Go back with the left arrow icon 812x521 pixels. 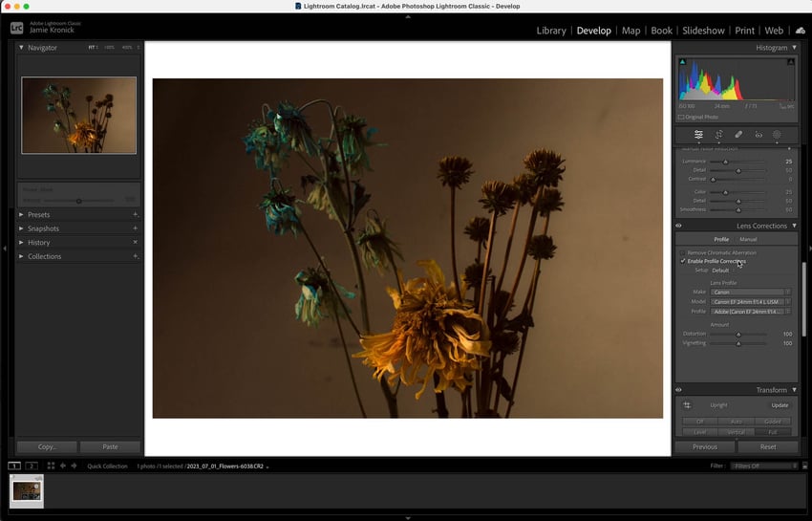click(x=63, y=466)
